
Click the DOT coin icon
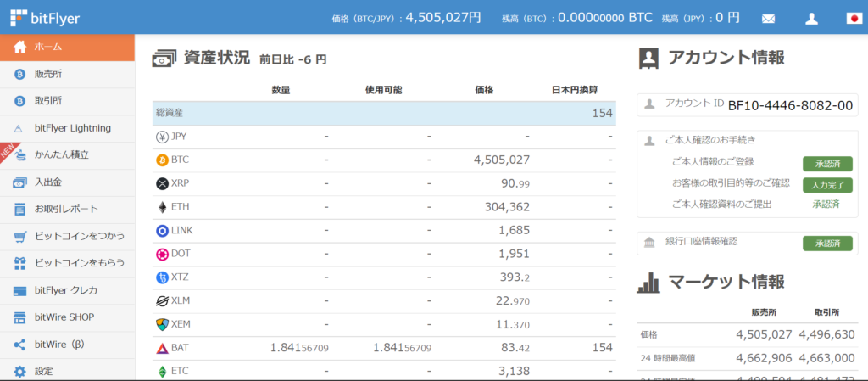[163, 255]
